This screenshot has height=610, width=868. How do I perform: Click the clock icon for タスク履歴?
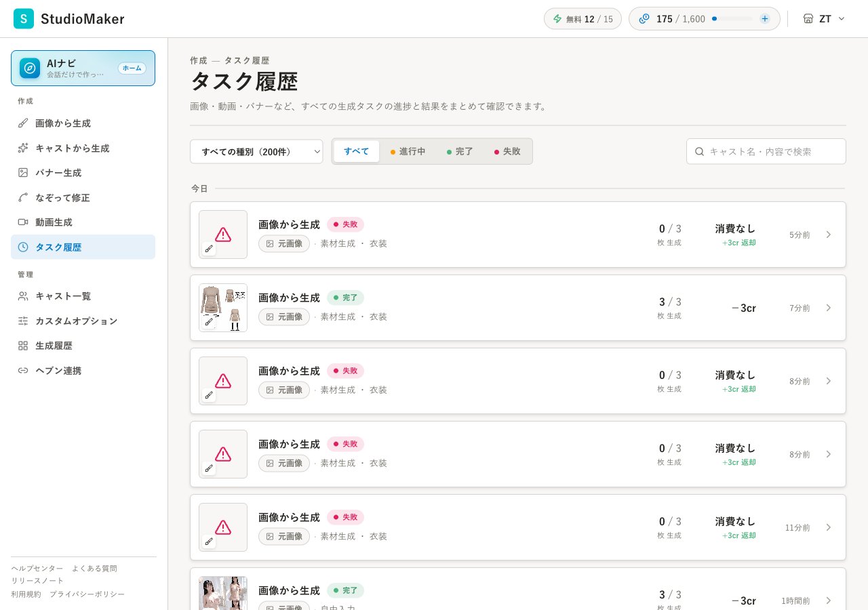[23, 247]
